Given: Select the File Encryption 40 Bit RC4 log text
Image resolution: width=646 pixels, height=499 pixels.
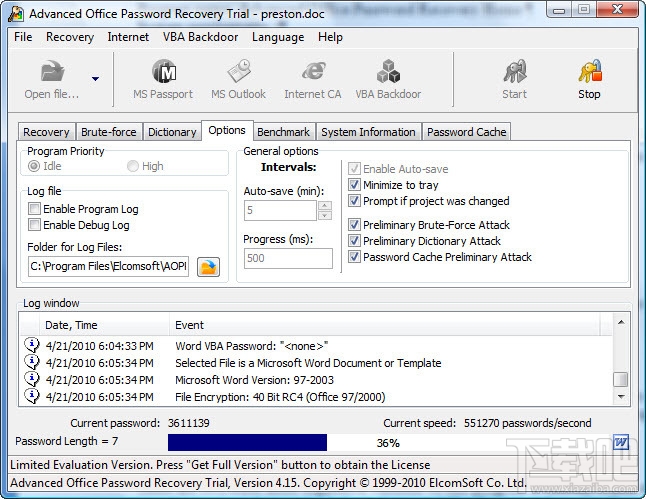Looking at the screenshot, I should click(x=280, y=397).
